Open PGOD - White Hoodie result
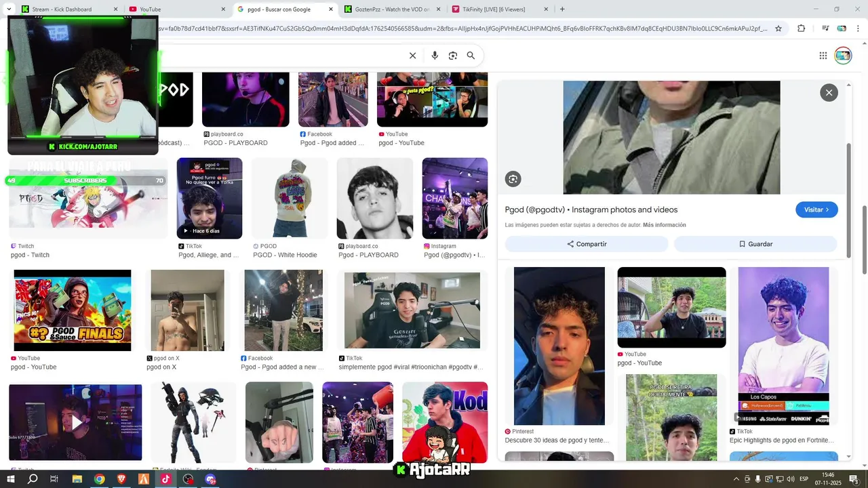This screenshot has width=868, height=488. click(x=285, y=255)
